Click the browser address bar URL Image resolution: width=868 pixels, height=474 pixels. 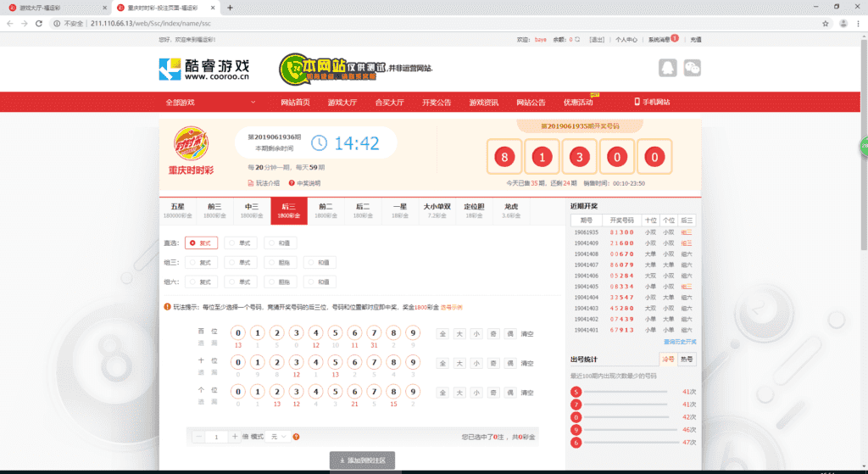coord(151,23)
